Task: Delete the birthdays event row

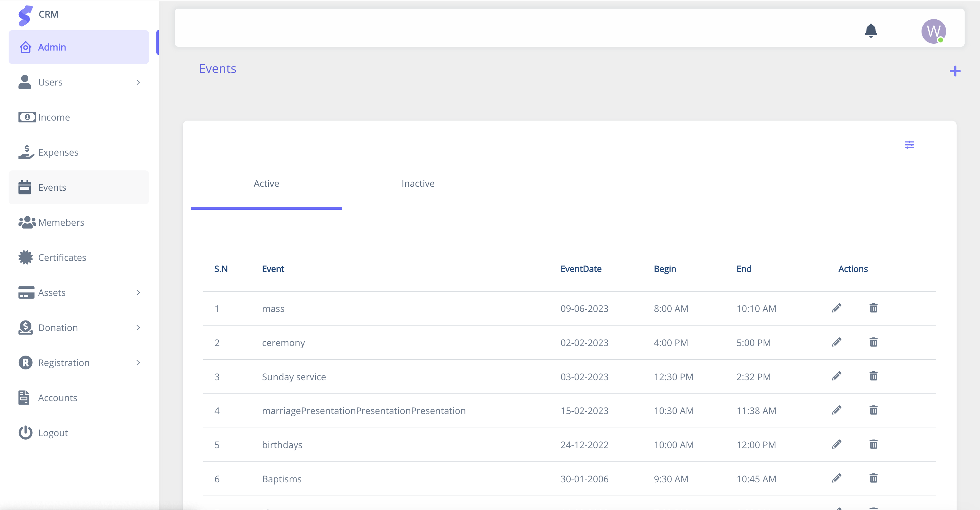Action: tap(873, 444)
